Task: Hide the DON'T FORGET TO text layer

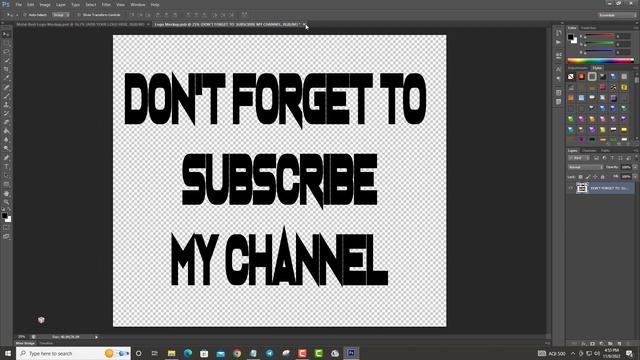Action: point(571,188)
